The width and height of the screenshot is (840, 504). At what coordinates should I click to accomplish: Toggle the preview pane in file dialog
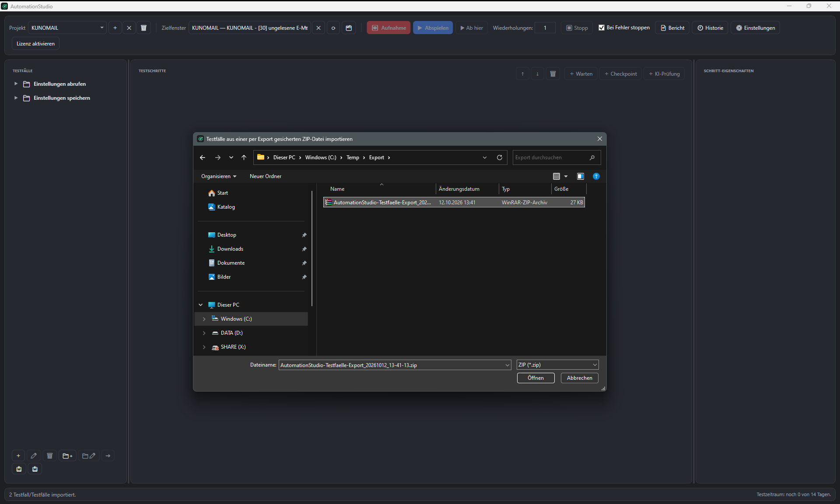click(581, 176)
